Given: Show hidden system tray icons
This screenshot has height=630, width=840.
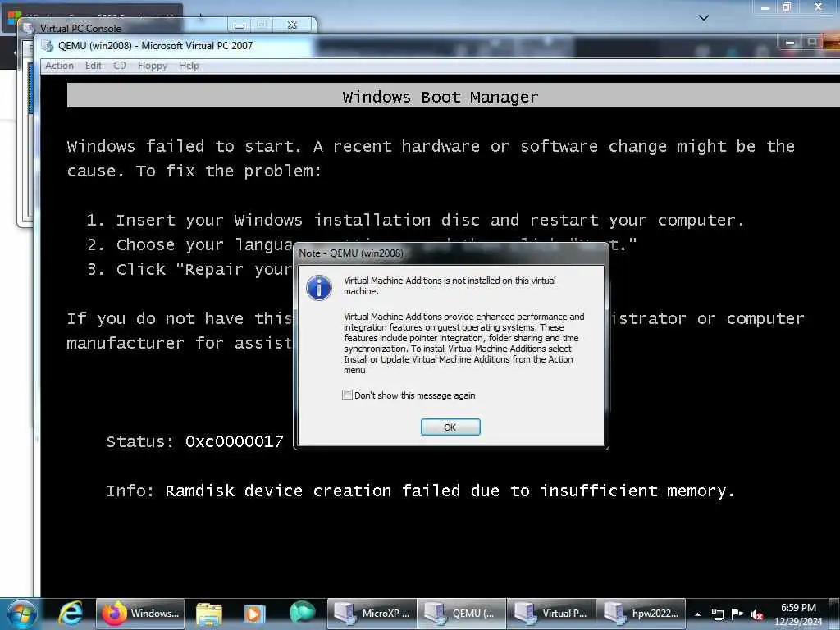Looking at the screenshot, I should click(697, 614).
